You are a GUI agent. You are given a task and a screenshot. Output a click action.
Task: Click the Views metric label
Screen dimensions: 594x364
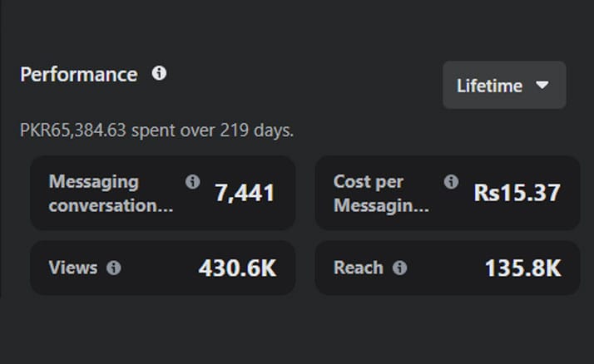click(x=73, y=268)
